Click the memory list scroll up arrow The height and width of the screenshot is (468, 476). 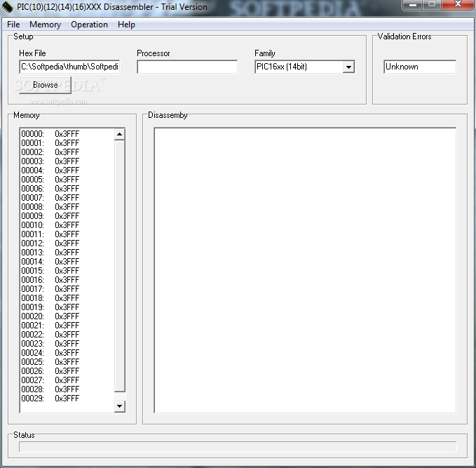point(120,134)
